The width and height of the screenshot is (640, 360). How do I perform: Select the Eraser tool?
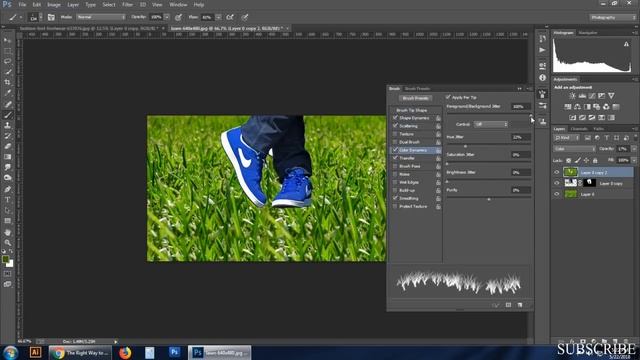[7, 146]
